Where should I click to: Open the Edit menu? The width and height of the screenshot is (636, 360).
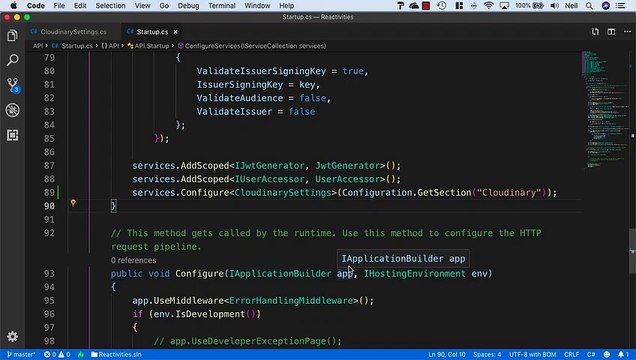pos(80,6)
